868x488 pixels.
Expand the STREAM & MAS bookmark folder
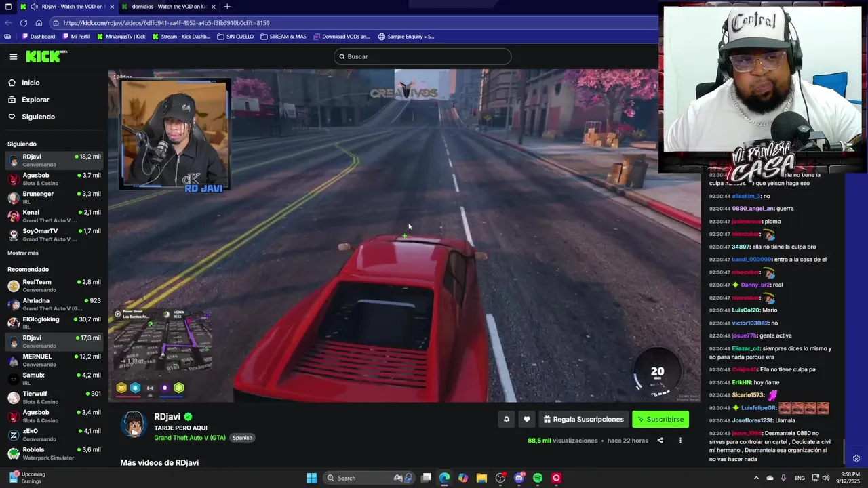coord(283,37)
